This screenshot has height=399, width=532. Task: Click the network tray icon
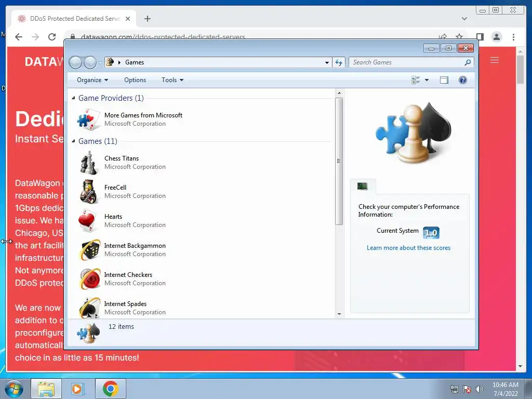point(454,389)
